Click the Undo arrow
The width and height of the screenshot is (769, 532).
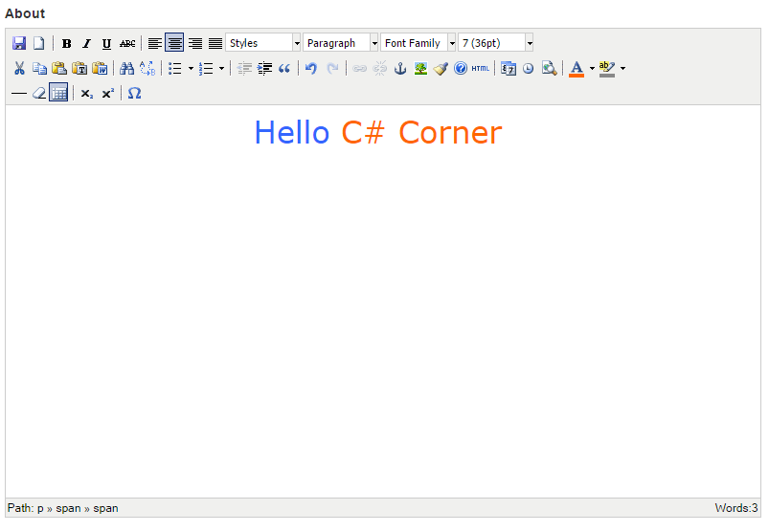click(311, 68)
